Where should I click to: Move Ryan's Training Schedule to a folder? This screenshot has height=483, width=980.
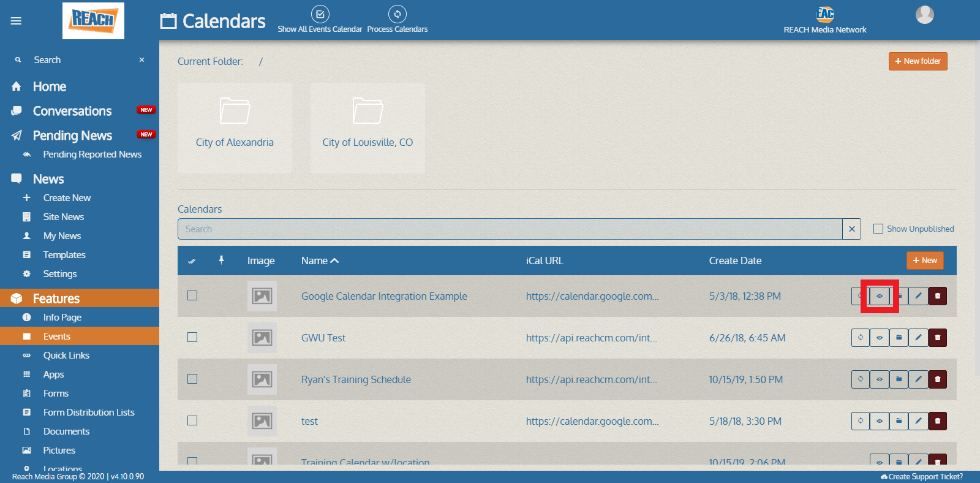[x=899, y=379]
